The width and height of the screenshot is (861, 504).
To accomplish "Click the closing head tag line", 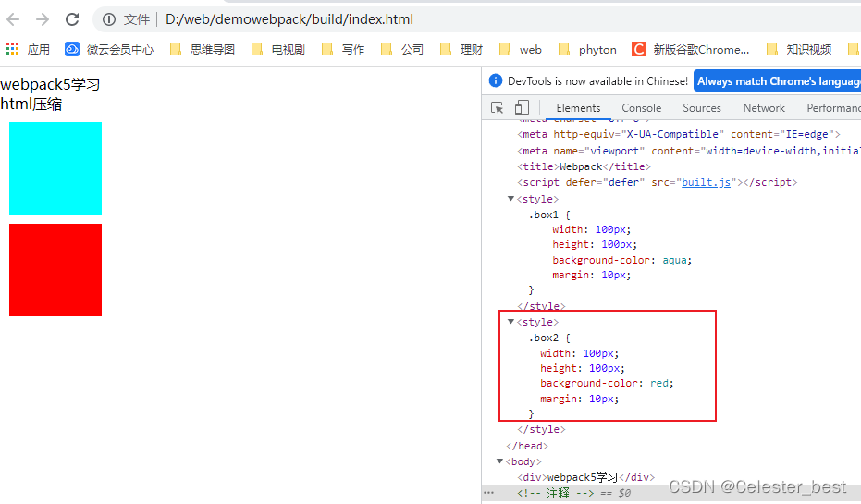I will pyautogui.click(x=527, y=447).
